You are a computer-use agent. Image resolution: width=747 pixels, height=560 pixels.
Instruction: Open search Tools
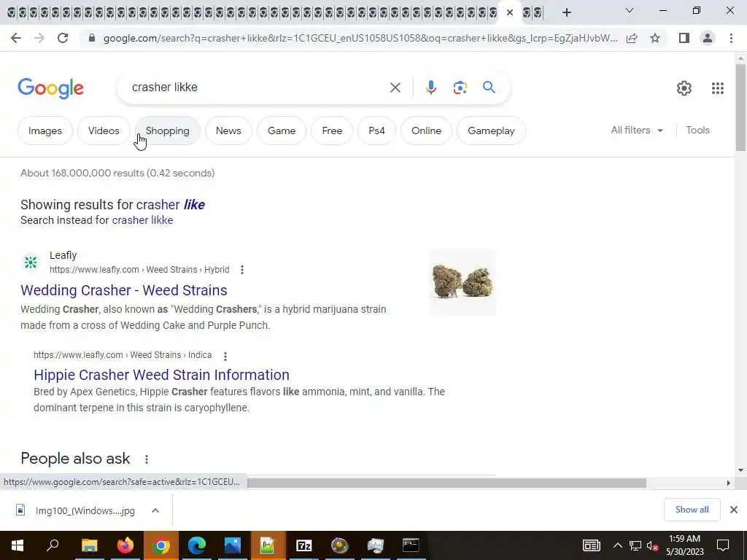(697, 130)
